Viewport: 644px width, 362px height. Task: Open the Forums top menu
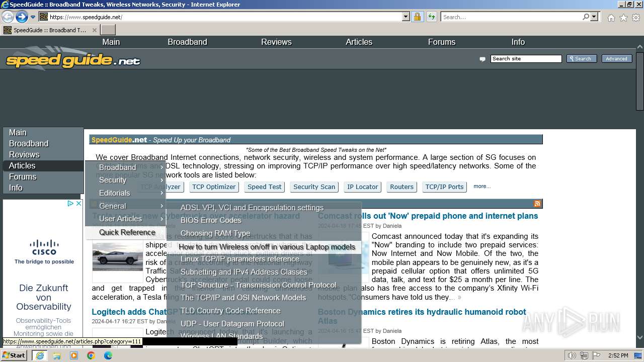442,42
